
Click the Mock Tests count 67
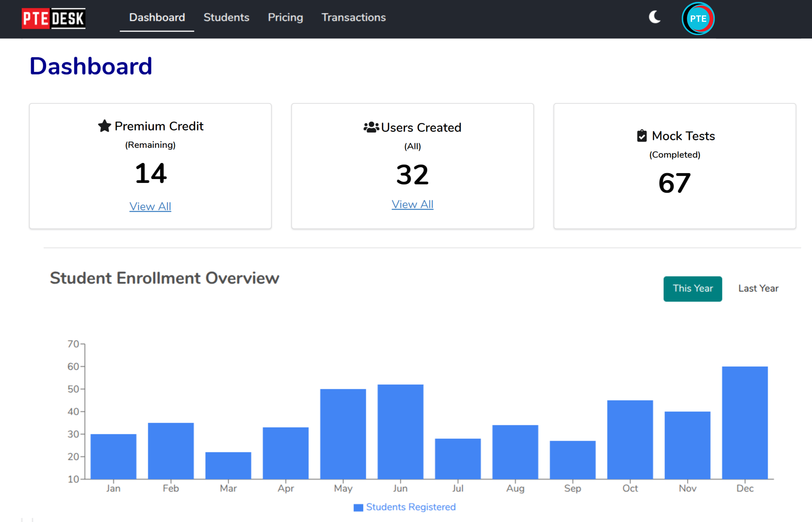pyautogui.click(x=674, y=183)
